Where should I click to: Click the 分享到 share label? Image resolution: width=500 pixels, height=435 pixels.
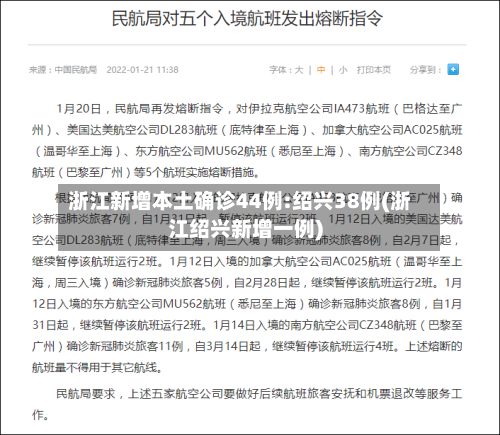pyautogui.click(x=425, y=70)
